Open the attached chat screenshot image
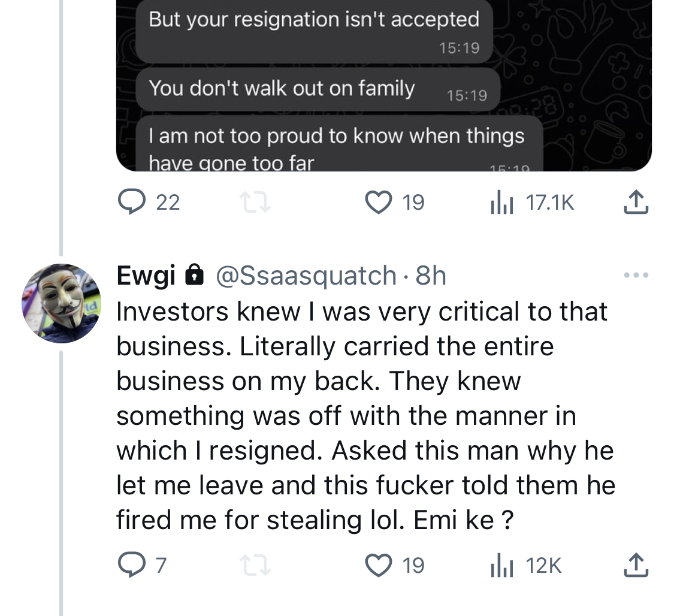This screenshot has height=616, width=674. coord(384,86)
